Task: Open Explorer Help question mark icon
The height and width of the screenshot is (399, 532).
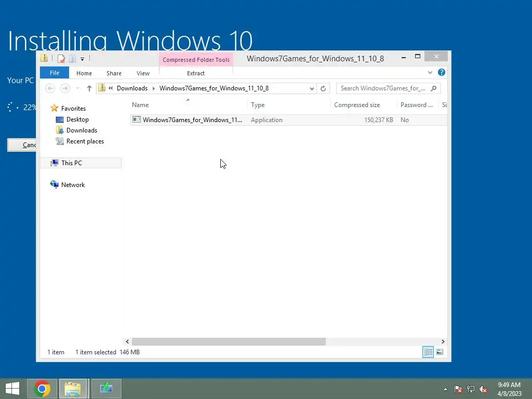Action: (x=442, y=72)
